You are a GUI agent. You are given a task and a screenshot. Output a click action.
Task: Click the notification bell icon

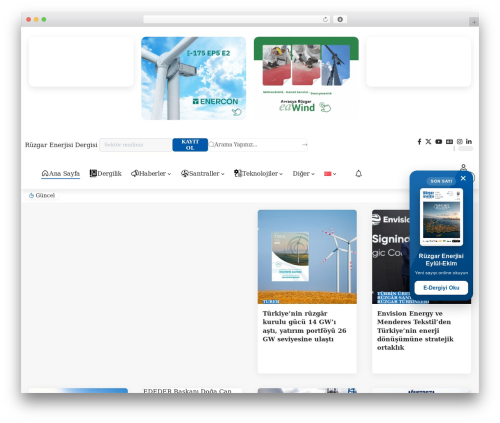(358, 174)
